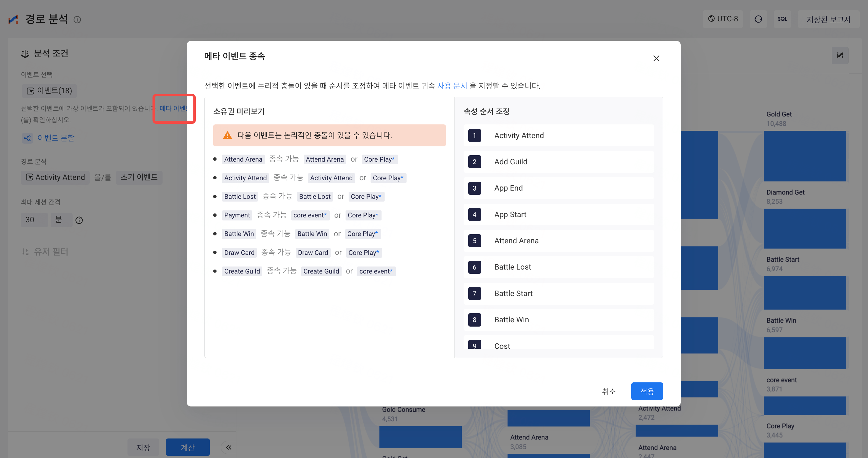
Task: Open the 사용 문서 link
Action: coord(452,86)
